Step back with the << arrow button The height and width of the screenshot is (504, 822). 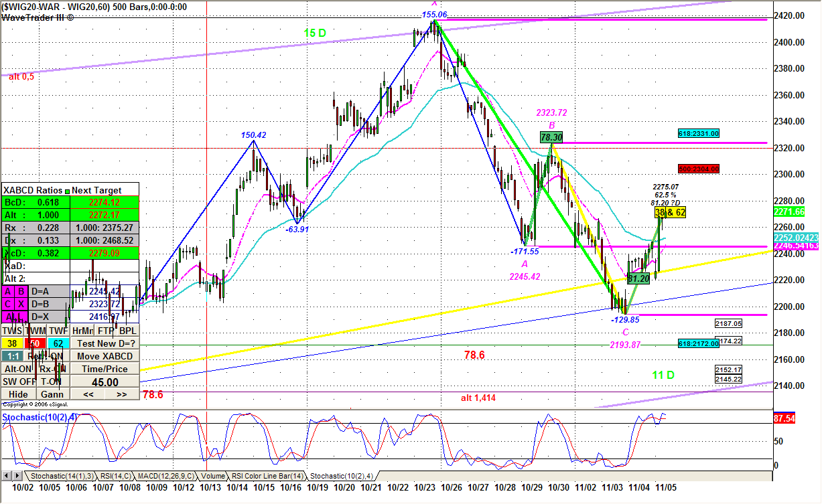coord(88,394)
